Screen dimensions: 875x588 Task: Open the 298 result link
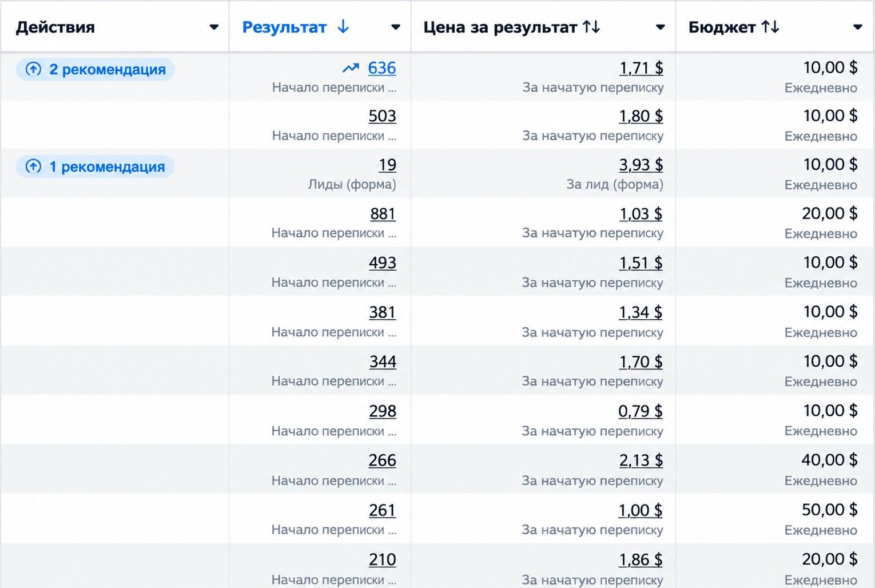(383, 411)
